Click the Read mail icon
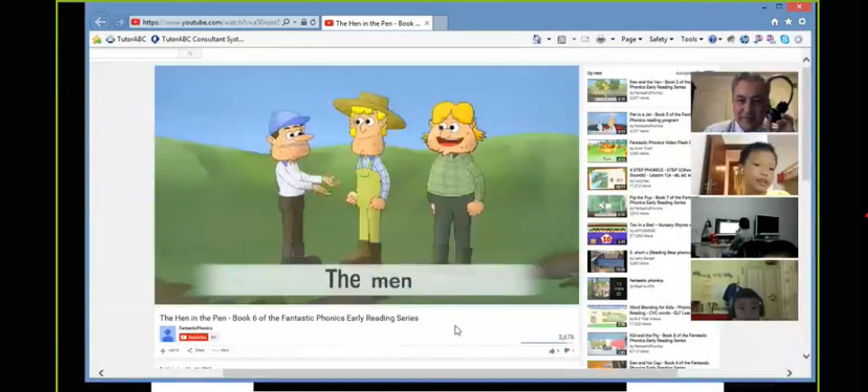Screen dimensions: 868x392 (585, 39)
